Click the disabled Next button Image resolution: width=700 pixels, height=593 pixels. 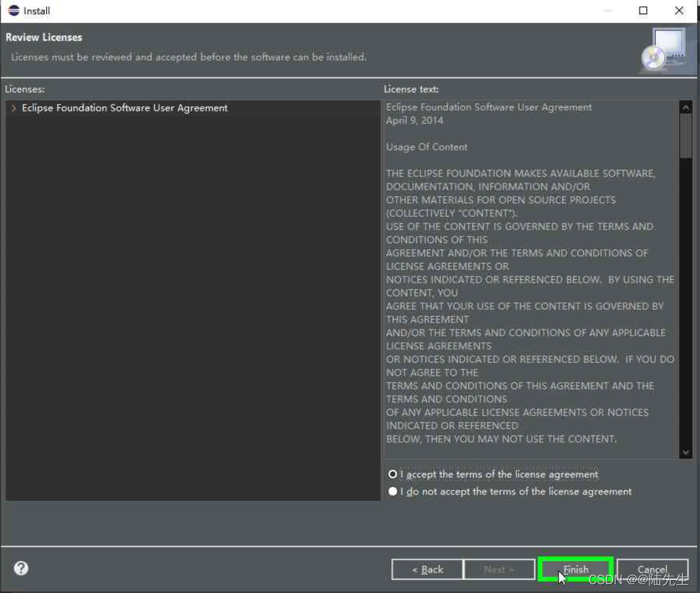(x=500, y=569)
